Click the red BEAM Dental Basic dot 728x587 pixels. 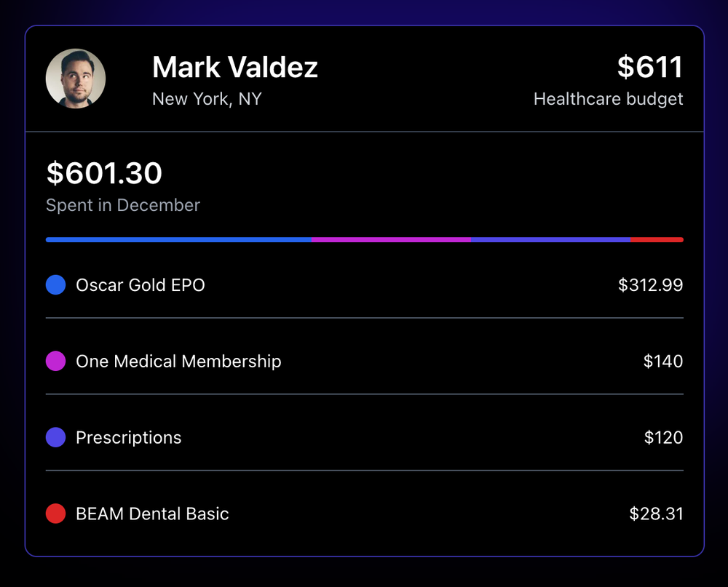point(56,514)
